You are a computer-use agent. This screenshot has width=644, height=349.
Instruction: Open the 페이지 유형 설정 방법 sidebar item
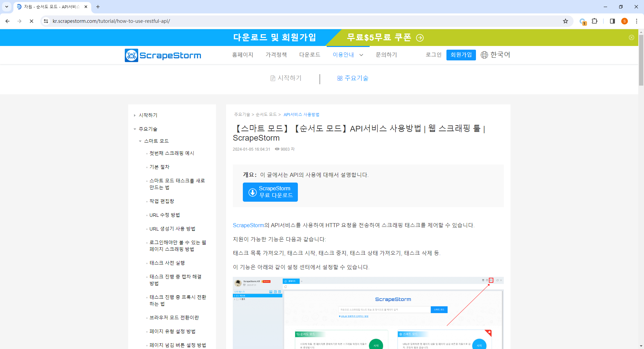pyautogui.click(x=172, y=332)
